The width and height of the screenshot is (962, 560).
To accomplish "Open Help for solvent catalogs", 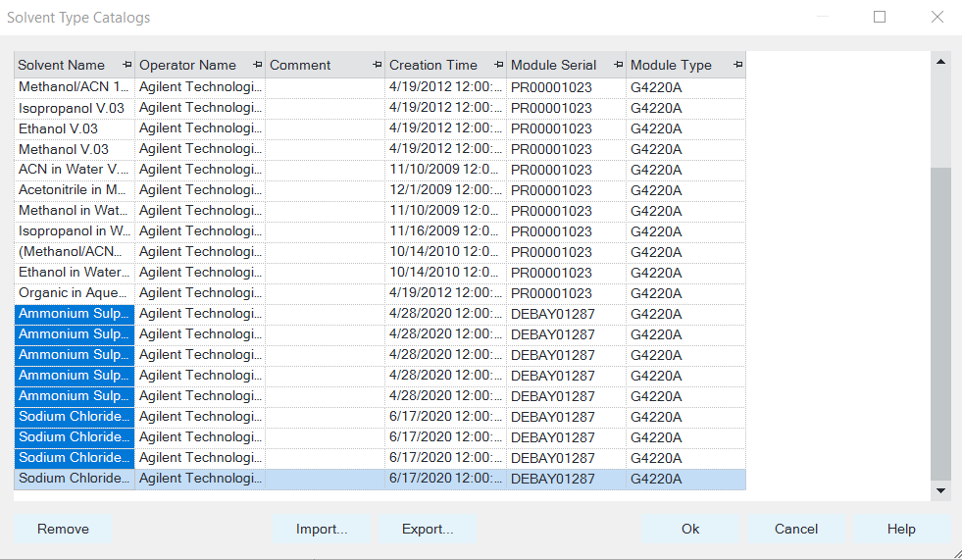I will coord(900,529).
